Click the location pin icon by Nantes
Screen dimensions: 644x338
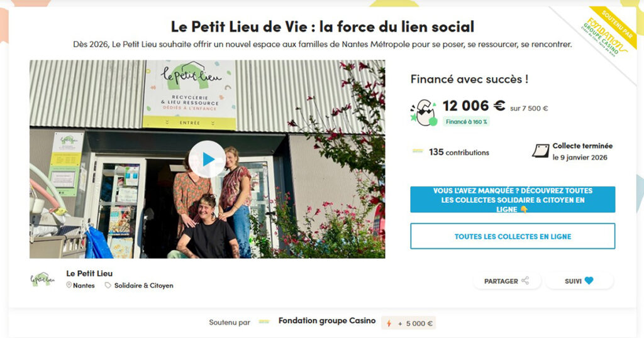point(69,285)
